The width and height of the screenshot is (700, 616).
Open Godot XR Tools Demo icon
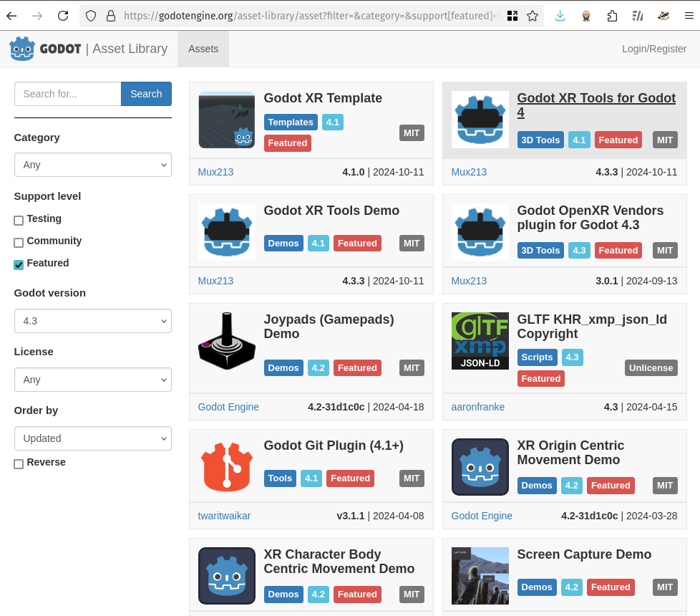point(227,232)
